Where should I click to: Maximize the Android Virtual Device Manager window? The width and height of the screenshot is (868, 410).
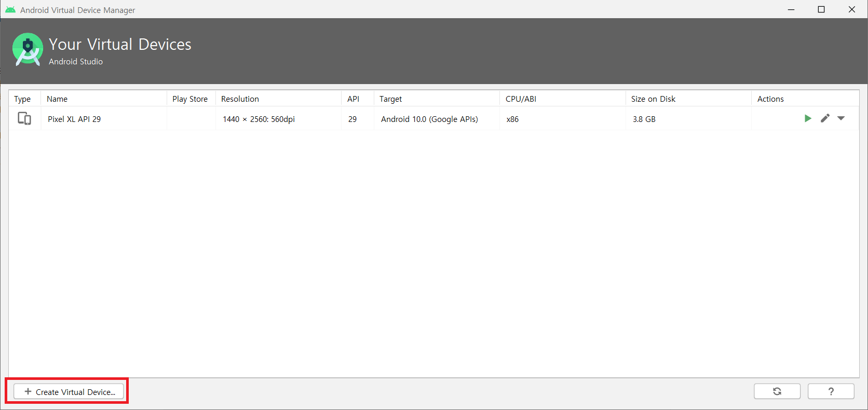click(821, 9)
